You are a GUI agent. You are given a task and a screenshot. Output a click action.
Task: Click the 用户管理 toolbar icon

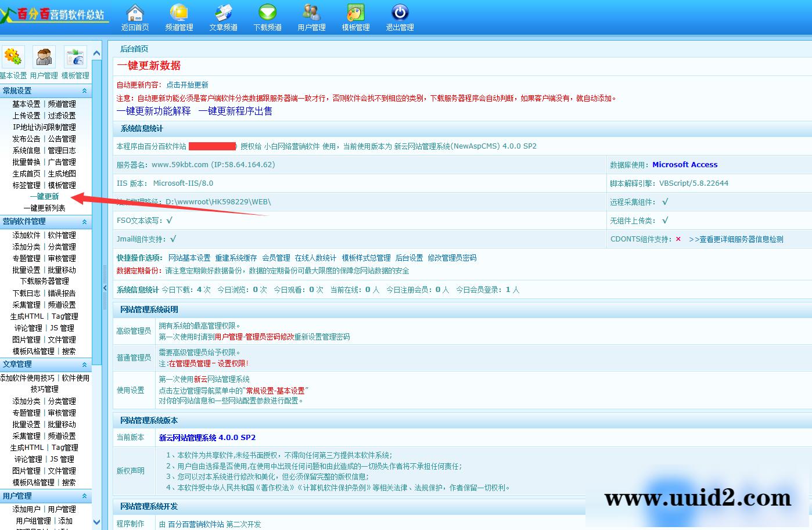(311, 16)
